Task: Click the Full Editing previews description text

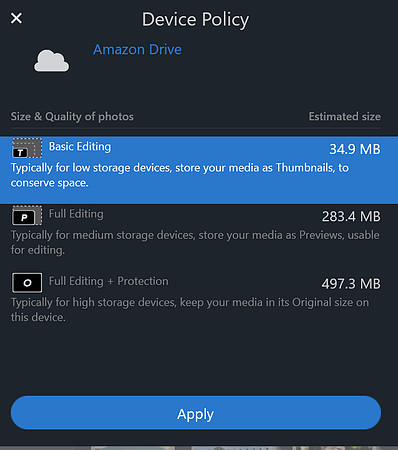Action: pyautogui.click(x=195, y=242)
